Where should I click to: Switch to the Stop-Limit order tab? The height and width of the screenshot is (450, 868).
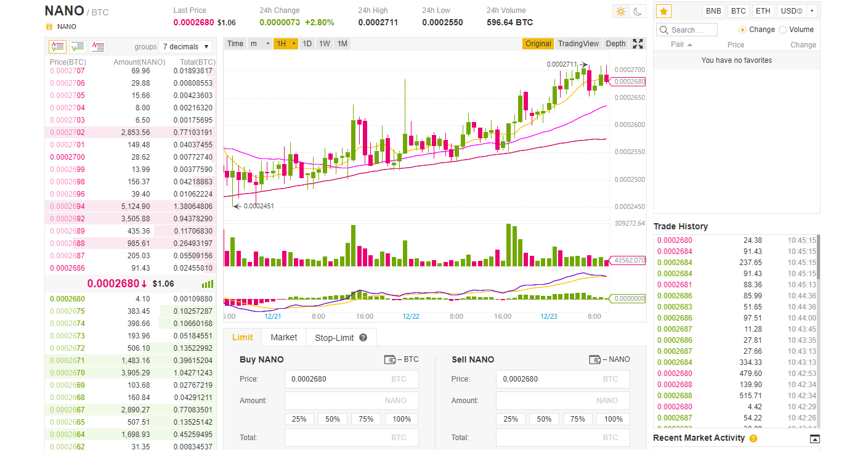click(x=341, y=338)
